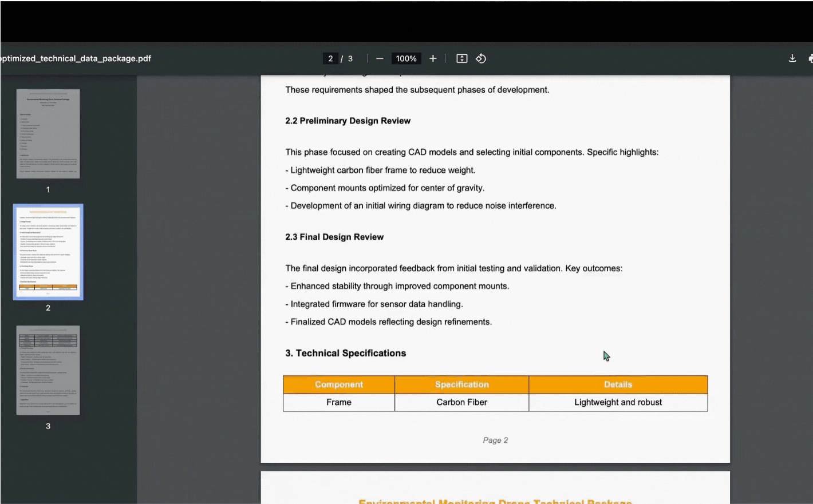Click the '2.2 Preliminary Design Review' heading

pyautogui.click(x=348, y=121)
